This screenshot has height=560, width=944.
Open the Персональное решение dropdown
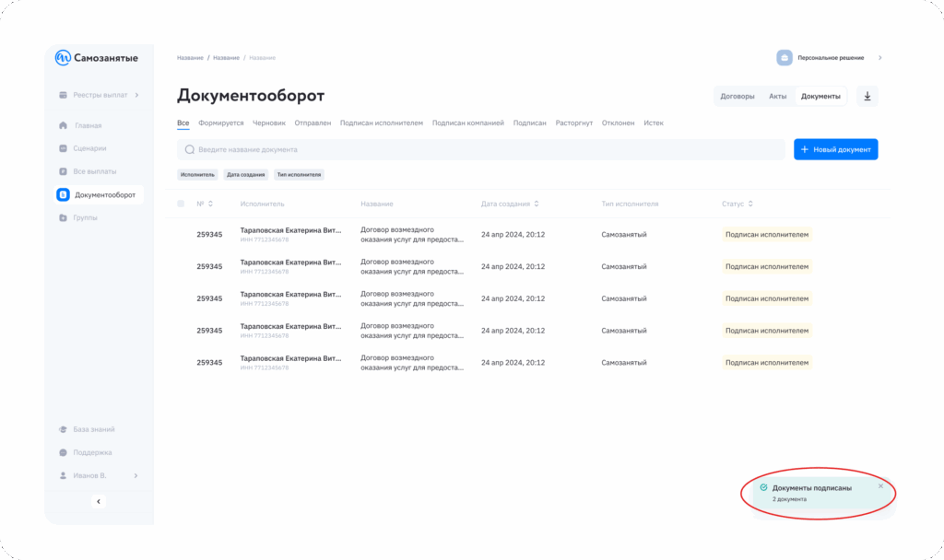coord(879,58)
